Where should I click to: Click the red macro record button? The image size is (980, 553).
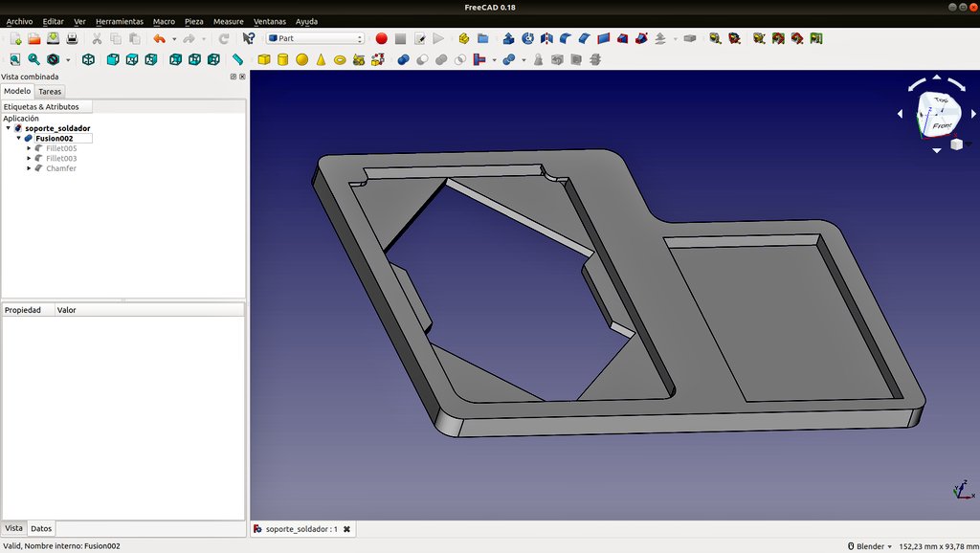click(381, 38)
